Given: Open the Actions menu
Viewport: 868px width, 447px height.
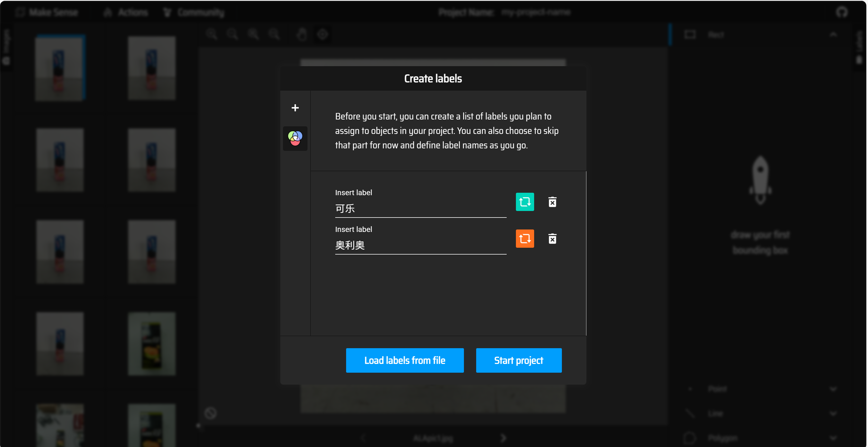Looking at the screenshot, I should (x=126, y=13).
